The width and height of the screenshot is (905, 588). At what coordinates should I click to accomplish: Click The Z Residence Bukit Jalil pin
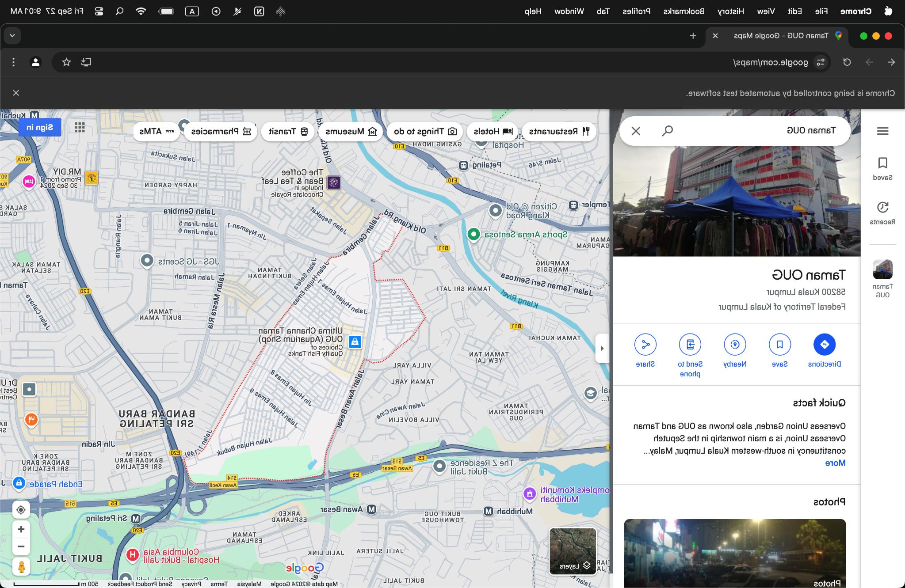439,466
